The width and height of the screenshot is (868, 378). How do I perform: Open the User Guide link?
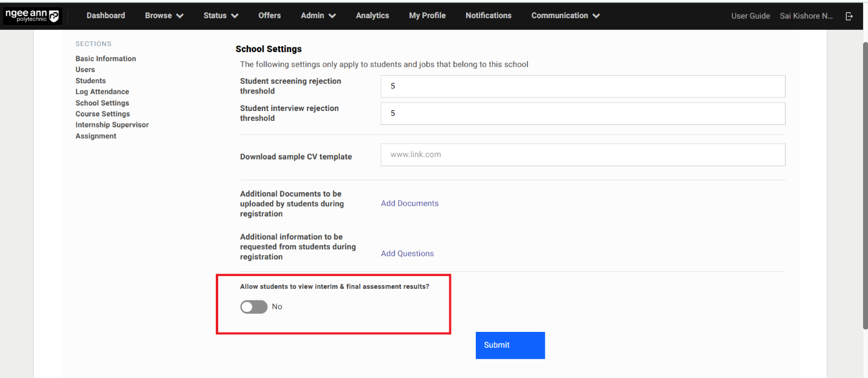750,16
